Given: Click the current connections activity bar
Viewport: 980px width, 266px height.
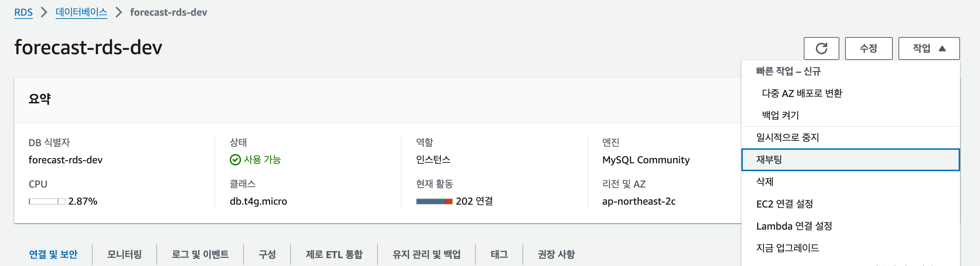Looking at the screenshot, I should tap(434, 201).
